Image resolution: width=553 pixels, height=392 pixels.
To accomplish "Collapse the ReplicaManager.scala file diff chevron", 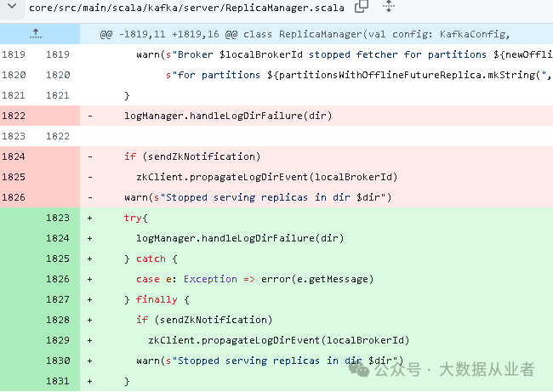I will 12,6.
